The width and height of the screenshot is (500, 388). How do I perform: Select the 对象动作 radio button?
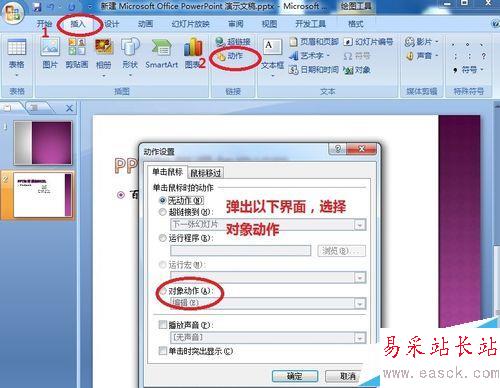[x=163, y=291]
